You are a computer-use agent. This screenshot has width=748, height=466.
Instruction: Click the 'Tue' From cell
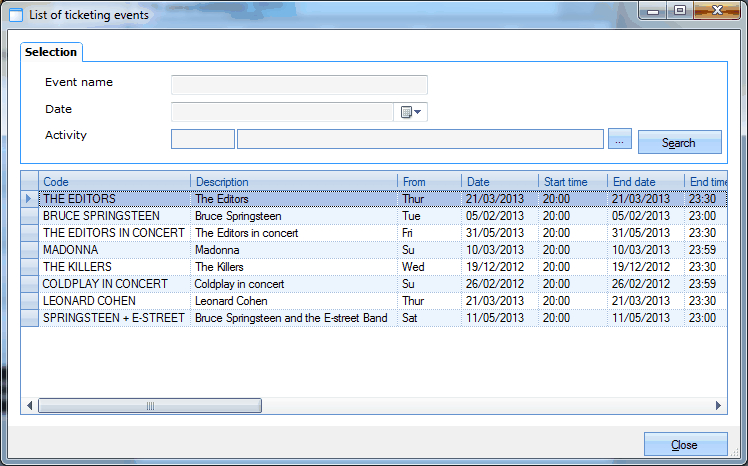[x=429, y=216]
